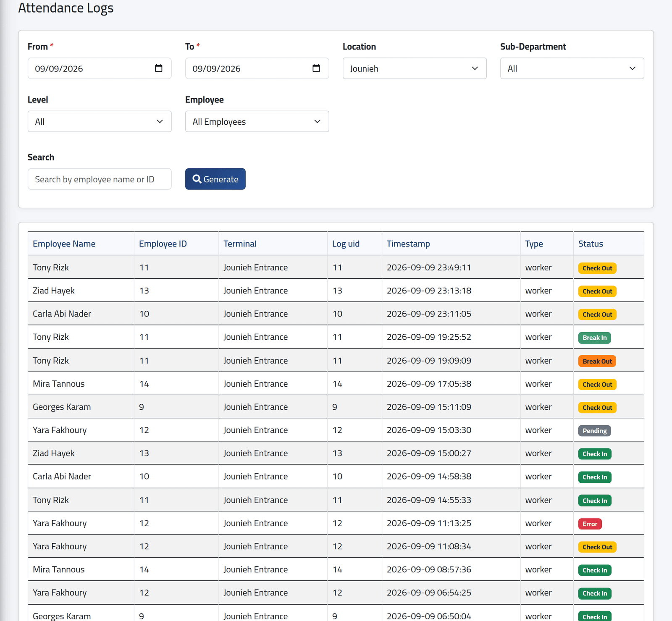Click the Check Out badge for Georges Karam
The height and width of the screenshot is (621, 672).
pos(597,407)
